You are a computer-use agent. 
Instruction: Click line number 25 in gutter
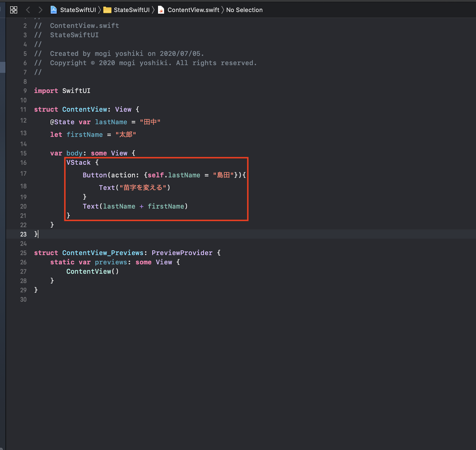click(23, 253)
